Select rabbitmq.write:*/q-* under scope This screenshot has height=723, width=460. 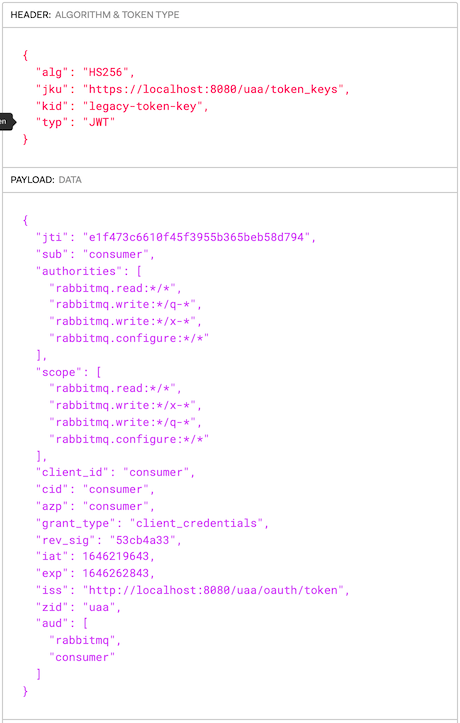pyautogui.click(x=123, y=422)
